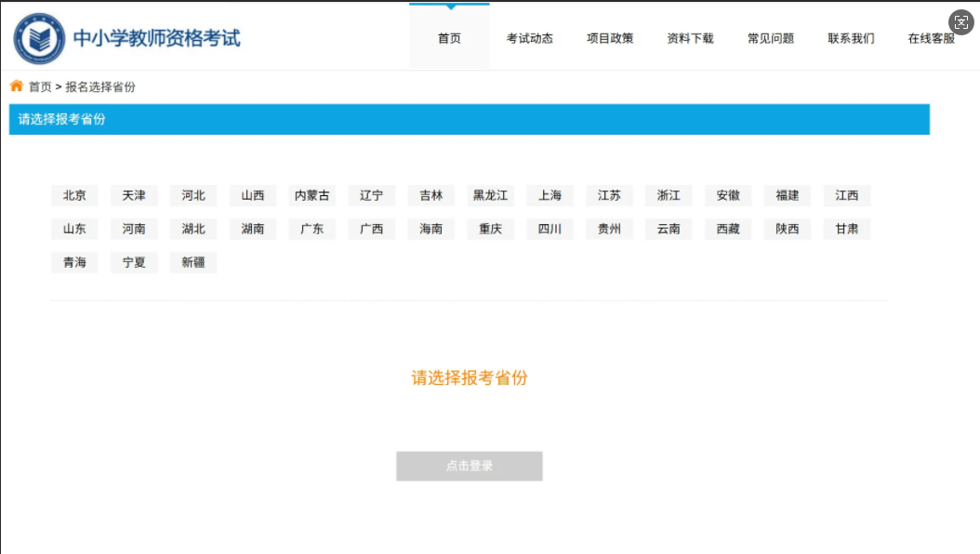The width and height of the screenshot is (980, 554).
Task: View the 常见问题 section
Action: point(771,38)
